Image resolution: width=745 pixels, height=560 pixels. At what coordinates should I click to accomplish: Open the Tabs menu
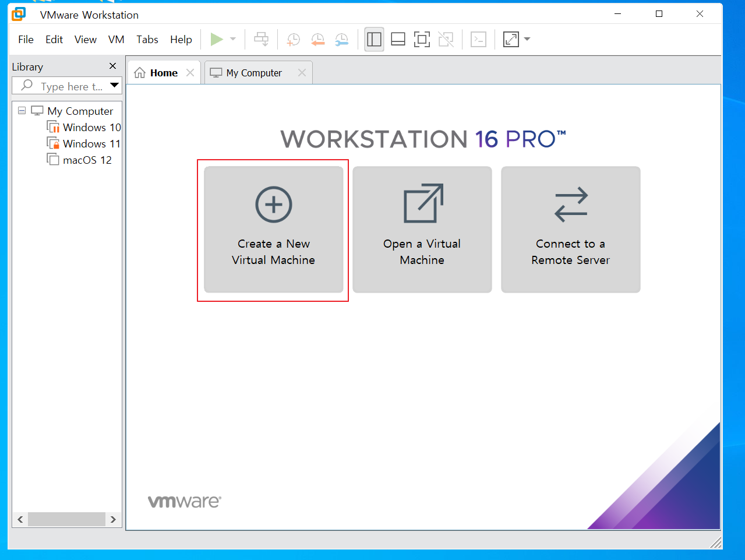pos(147,39)
